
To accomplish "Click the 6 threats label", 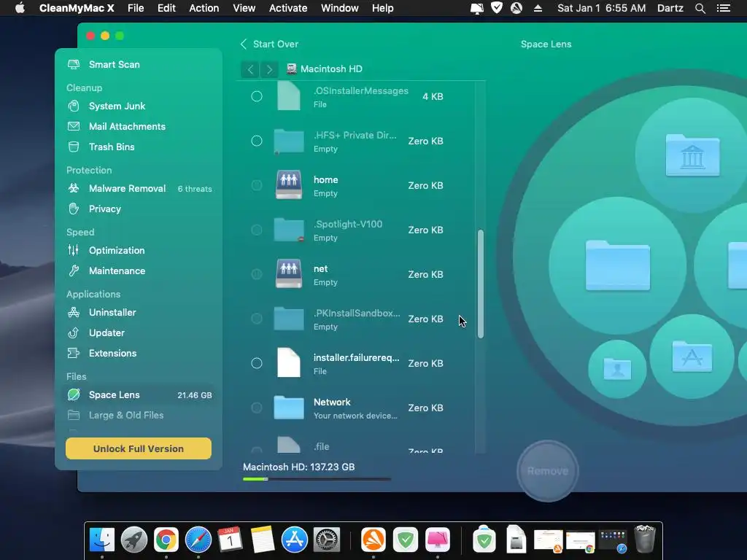I will 195,189.
